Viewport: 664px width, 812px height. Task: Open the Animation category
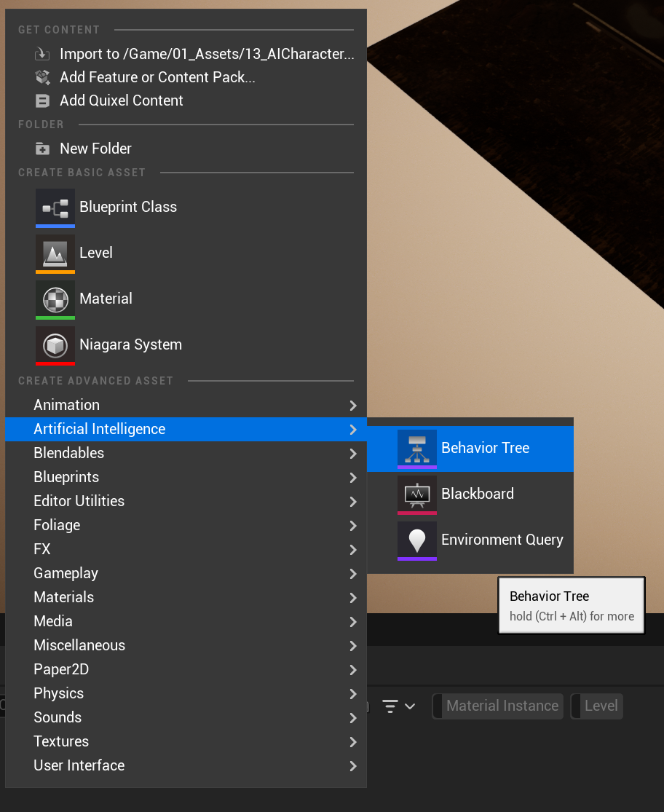[x=186, y=406]
